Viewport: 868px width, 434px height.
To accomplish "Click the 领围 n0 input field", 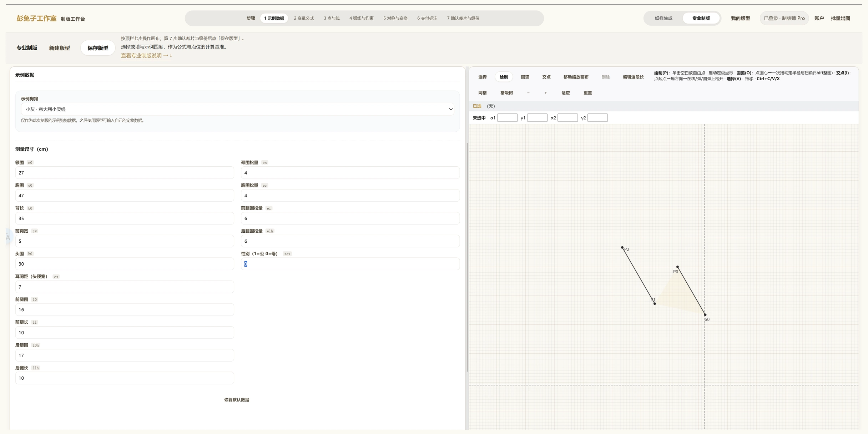I will tap(125, 173).
